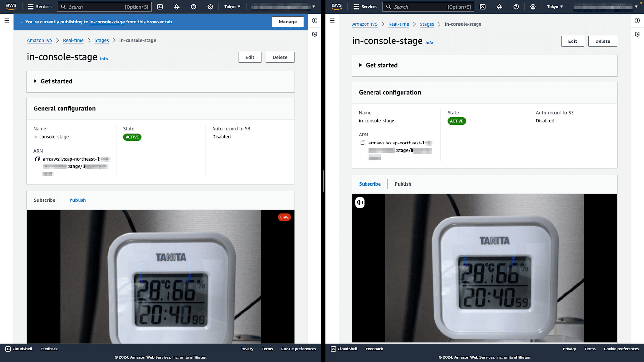
Task: Open Feedback in left footer
Action: 49,349
